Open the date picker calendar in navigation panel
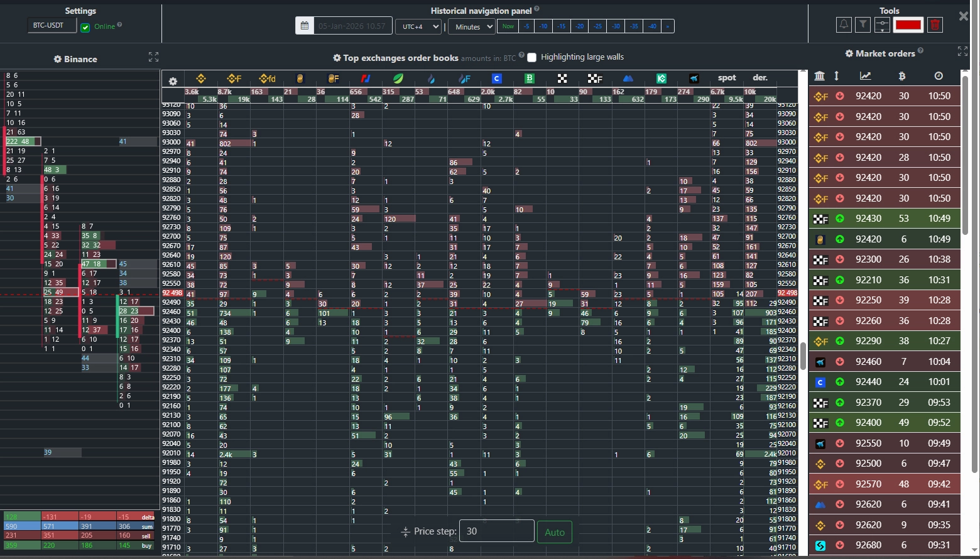The image size is (980, 559). [x=306, y=25]
